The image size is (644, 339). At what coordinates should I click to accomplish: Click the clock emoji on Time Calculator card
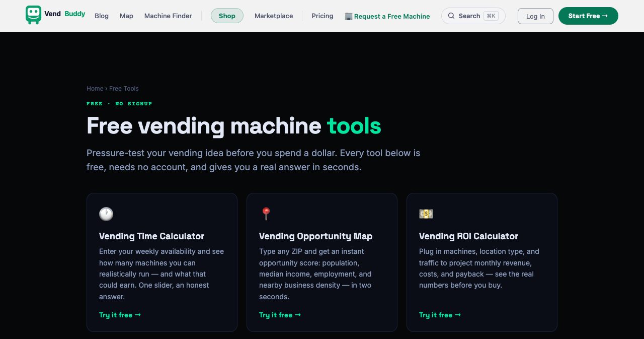(106, 214)
